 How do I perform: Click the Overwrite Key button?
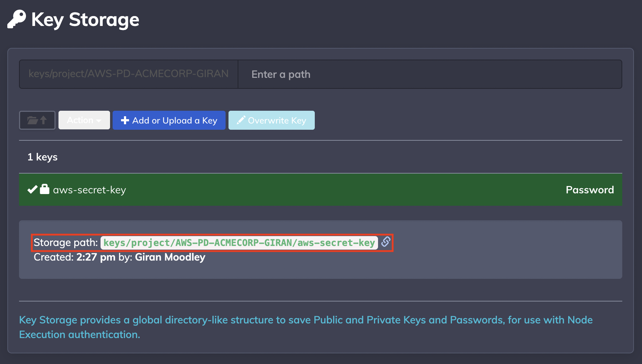(272, 120)
